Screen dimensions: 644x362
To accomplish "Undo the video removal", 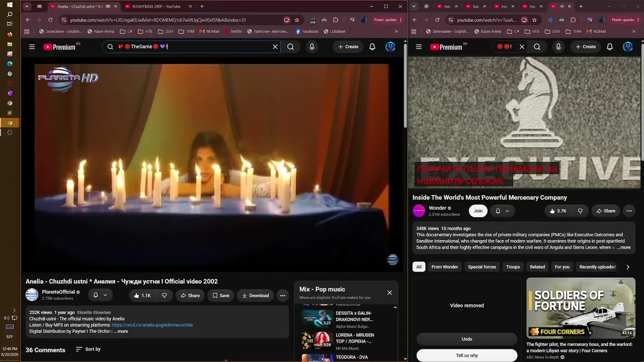I will click(467, 339).
